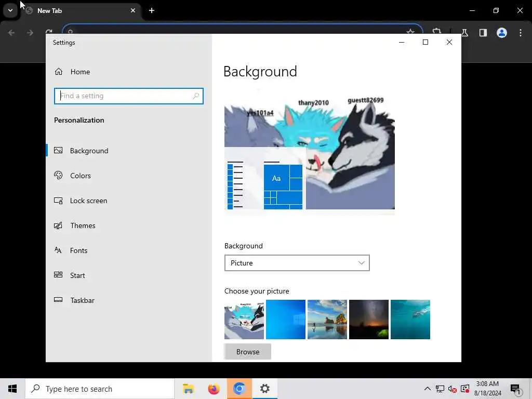
Task: Click the Settings gear in the taskbar
Action: pyautogui.click(x=264, y=389)
